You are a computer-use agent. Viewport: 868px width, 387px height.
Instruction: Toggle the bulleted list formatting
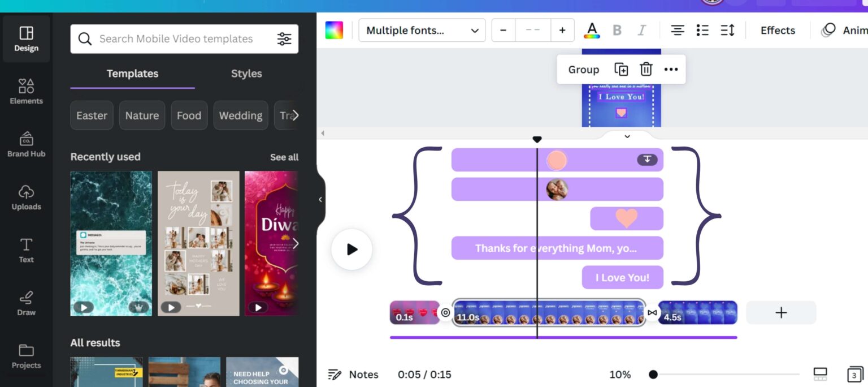(702, 30)
